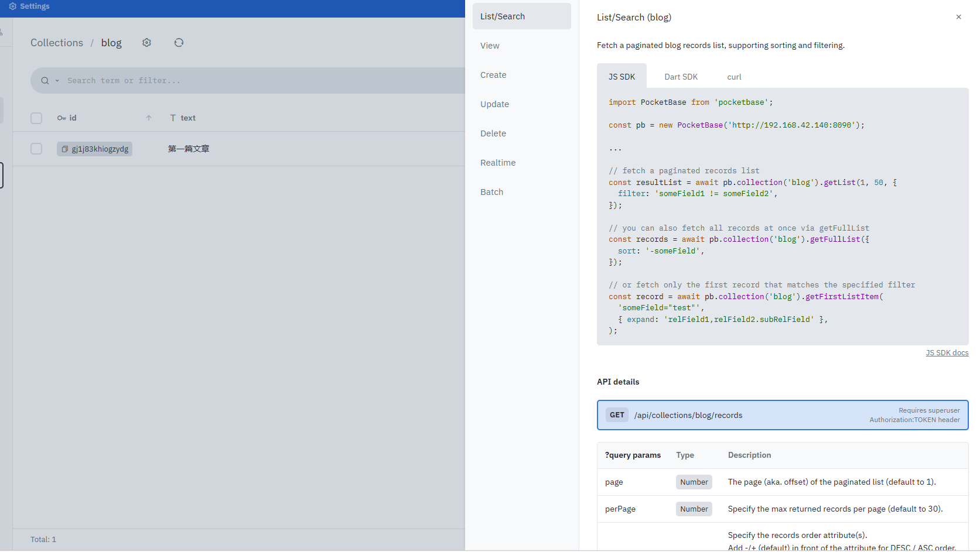The width and height of the screenshot is (980, 552).
Task: Click the Collections breadcrumb link
Action: [57, 43]
